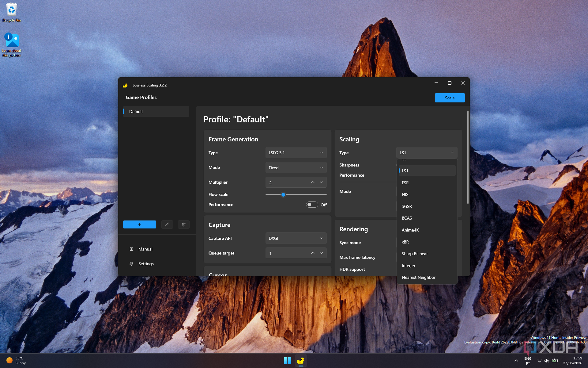Screen dimensions: 588x368
Task: Open the Frame Generation Mode dropdown
Action: click(296, 167)
